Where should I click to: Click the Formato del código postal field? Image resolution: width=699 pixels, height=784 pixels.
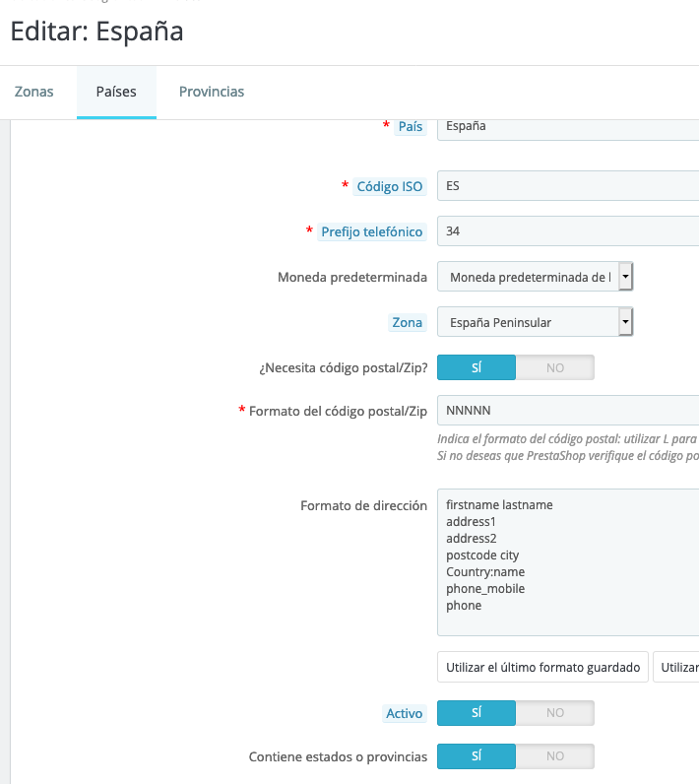(568, 411)
